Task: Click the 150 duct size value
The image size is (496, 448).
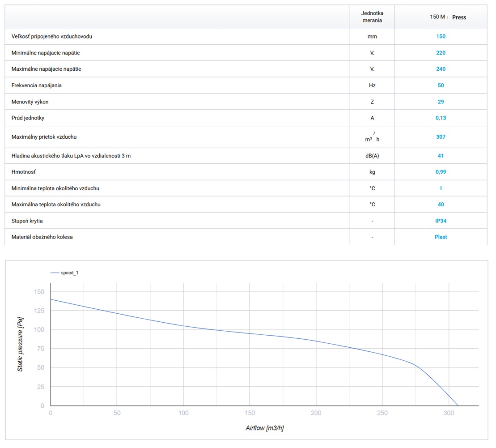Action: pos(441,37)
